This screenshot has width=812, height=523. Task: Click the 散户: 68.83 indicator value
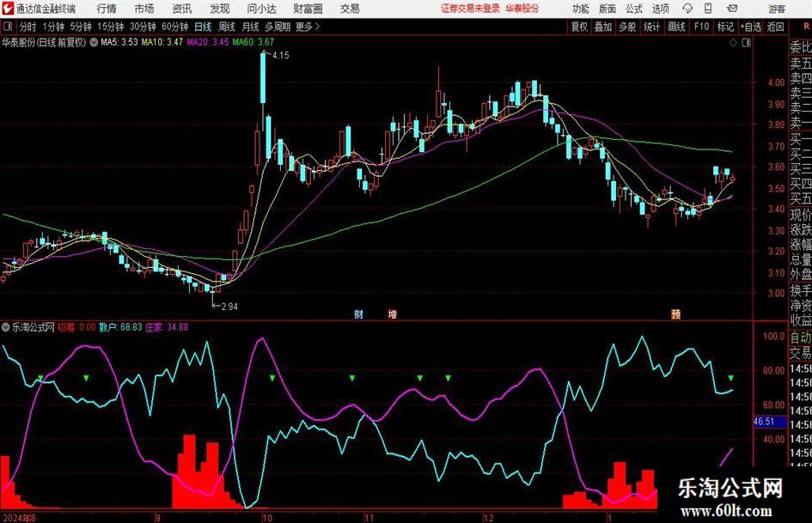coord(120,327)
